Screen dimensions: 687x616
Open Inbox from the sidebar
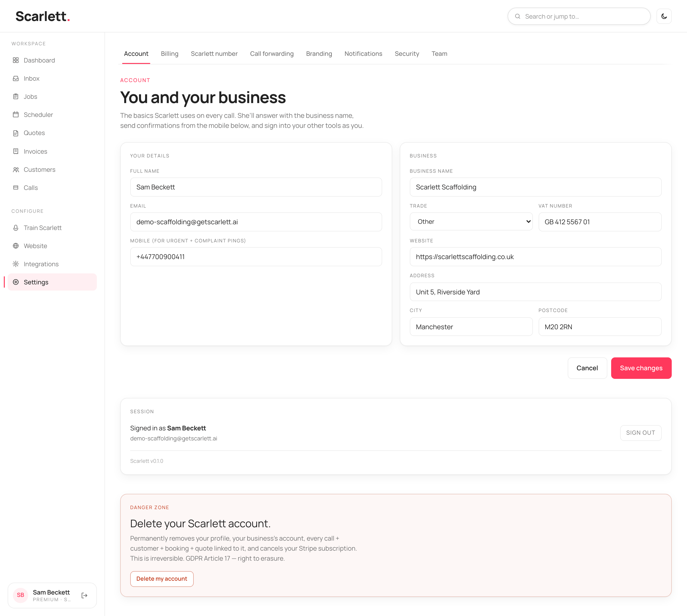pyautogui.click(x=52, y=78)
